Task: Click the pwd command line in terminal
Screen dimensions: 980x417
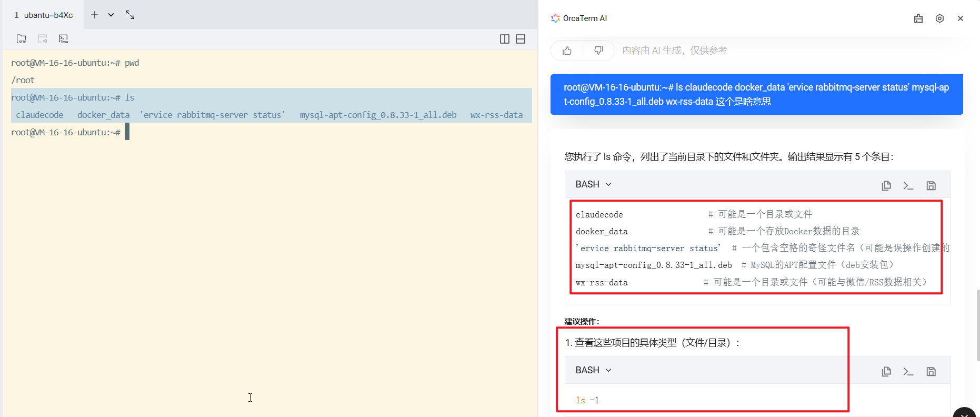Action: 75,63
